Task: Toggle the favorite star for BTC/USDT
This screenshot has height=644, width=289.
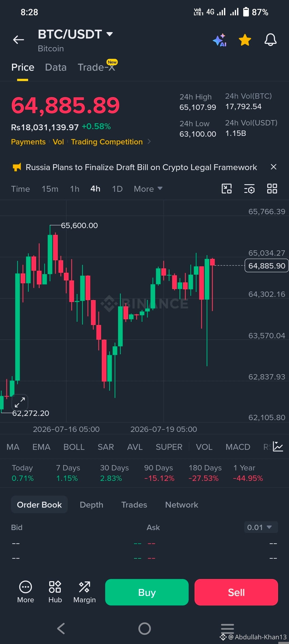Action: click(x=245, y=40)
